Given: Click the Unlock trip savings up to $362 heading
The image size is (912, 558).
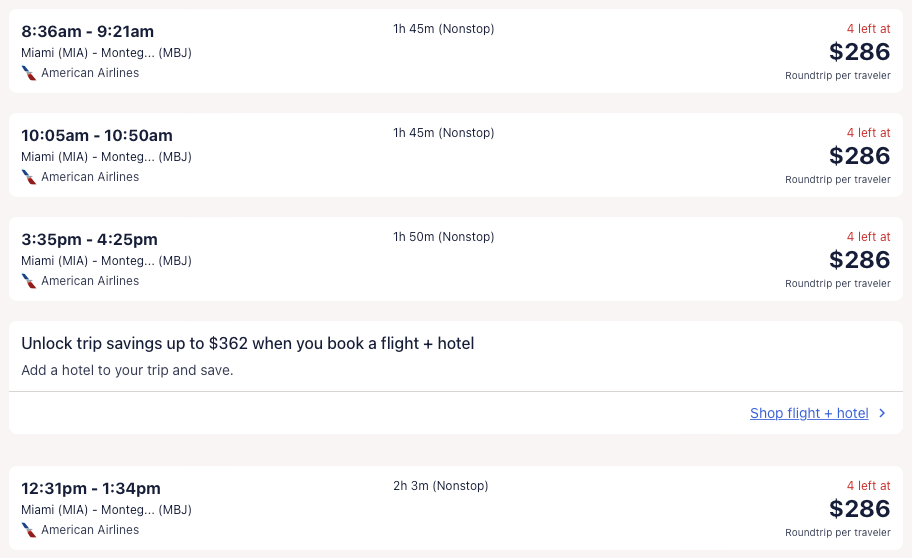Looking at the screenshot, I should [x=248, y=344].
